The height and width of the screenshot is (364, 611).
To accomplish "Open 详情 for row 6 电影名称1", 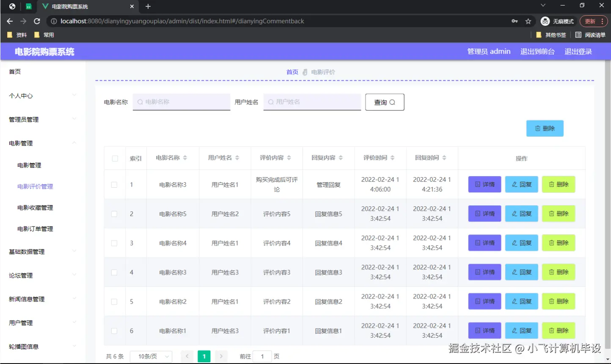I will pos(485,331).
